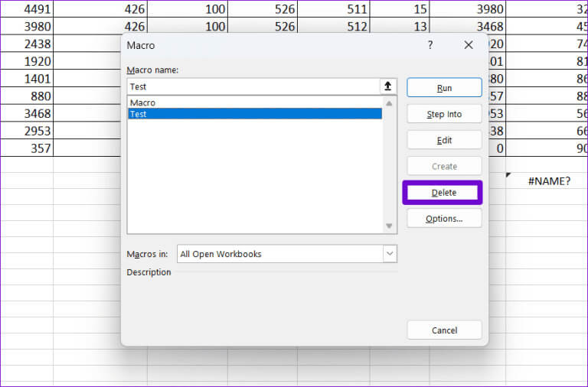Image resolution: width=588 pixels, height=387 pixels.
Task: Select the highlighted "Test" macro entry
Action: [253, 114]
